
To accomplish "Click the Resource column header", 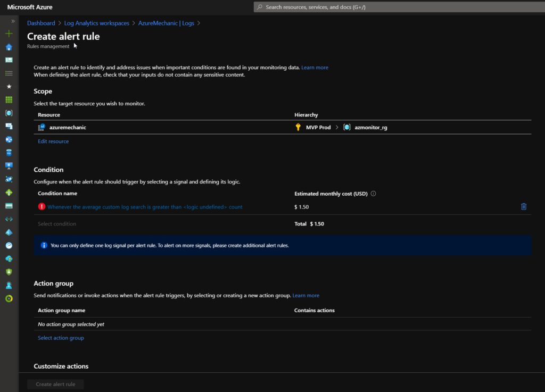I will click(x=49, y=115).
